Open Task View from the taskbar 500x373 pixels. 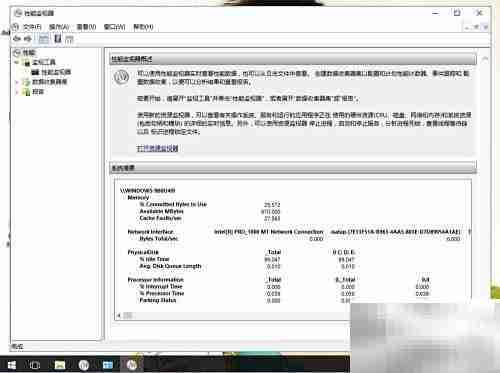35,365
